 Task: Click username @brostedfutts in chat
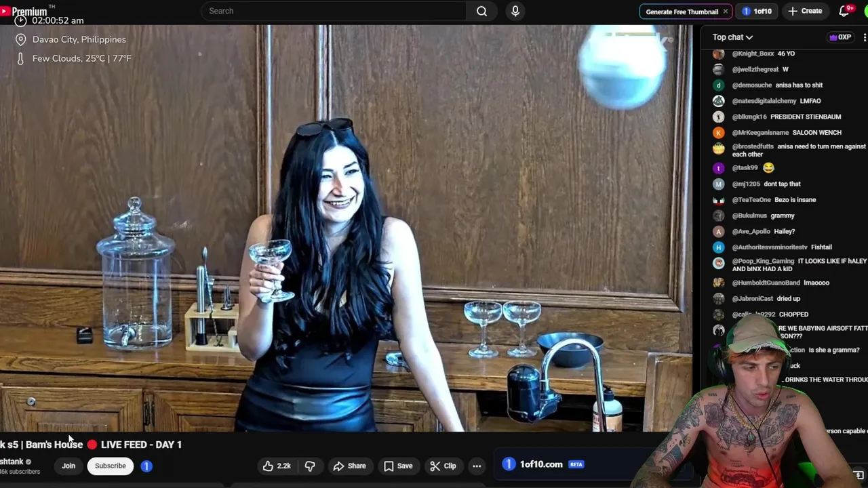[x=753, y=146]
